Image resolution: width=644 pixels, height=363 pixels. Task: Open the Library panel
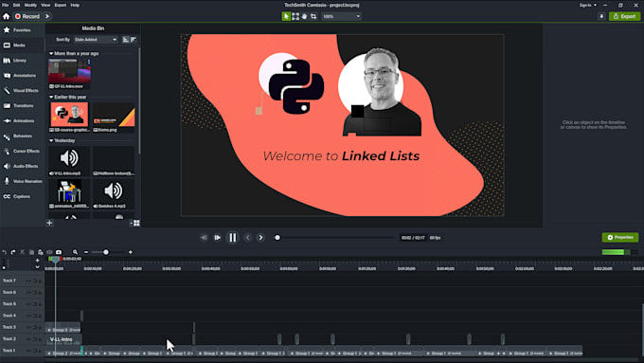pyautogui.click(x=22, y=61)
